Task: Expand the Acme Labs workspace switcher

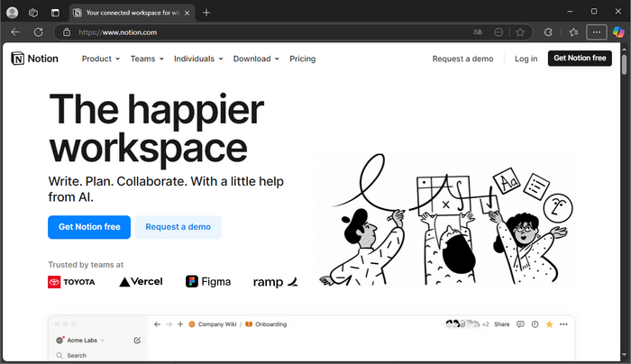Action: point(80,341)
